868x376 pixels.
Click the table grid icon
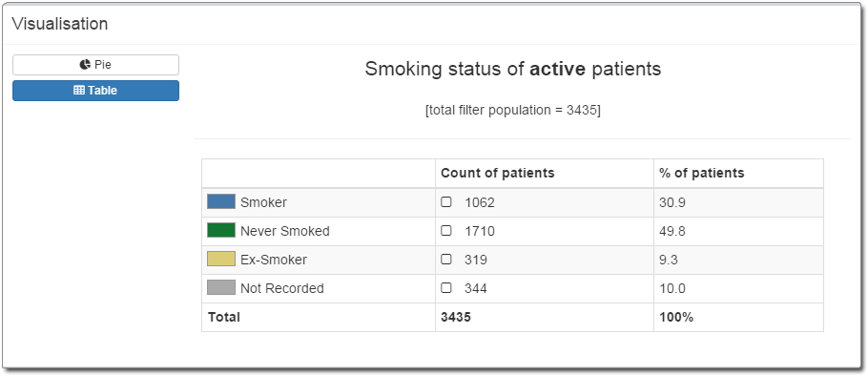point(79,91)
